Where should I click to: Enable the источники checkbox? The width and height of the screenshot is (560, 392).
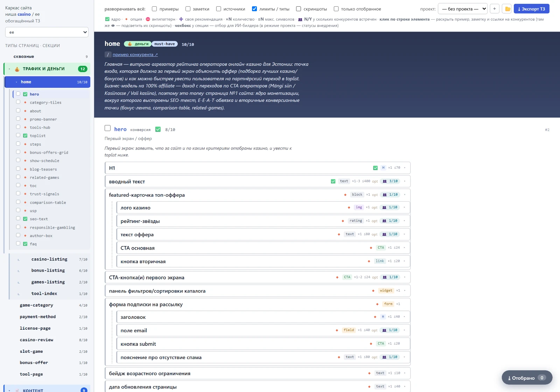pyautogui.click(x=219, y=9)
